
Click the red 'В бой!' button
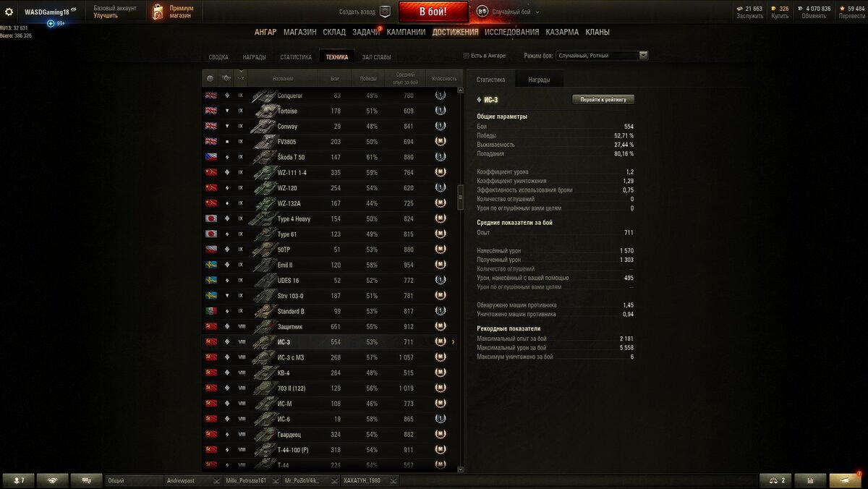coord(433,12)
